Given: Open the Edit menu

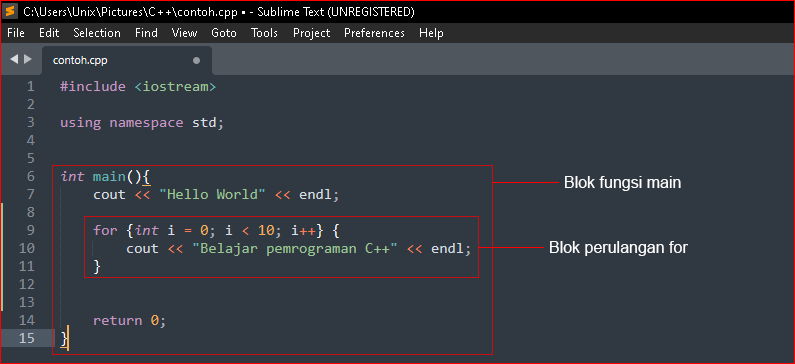Looking at the screenshot, I should 49,33.
